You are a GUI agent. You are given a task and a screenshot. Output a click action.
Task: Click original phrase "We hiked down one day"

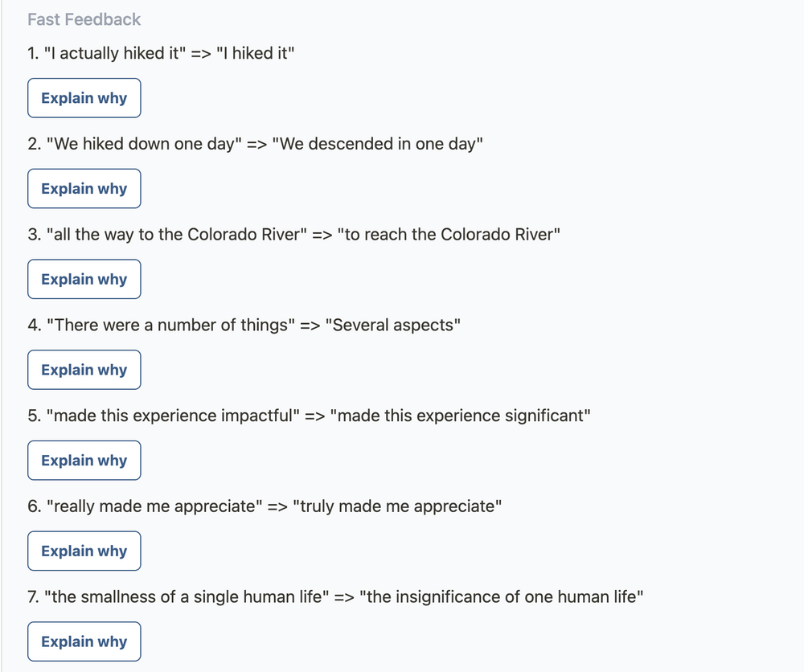click(145, 145)
